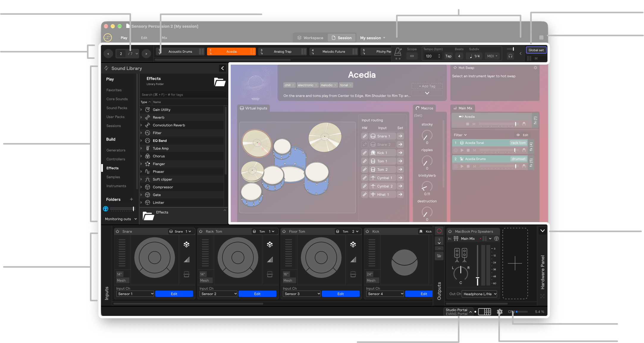Click the sound library search field
The image size is (644, 343).
point(183,95)
